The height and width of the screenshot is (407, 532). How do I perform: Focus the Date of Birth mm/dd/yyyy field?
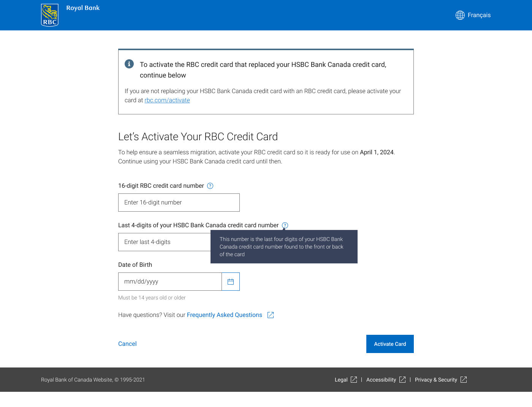pos(170,282)
